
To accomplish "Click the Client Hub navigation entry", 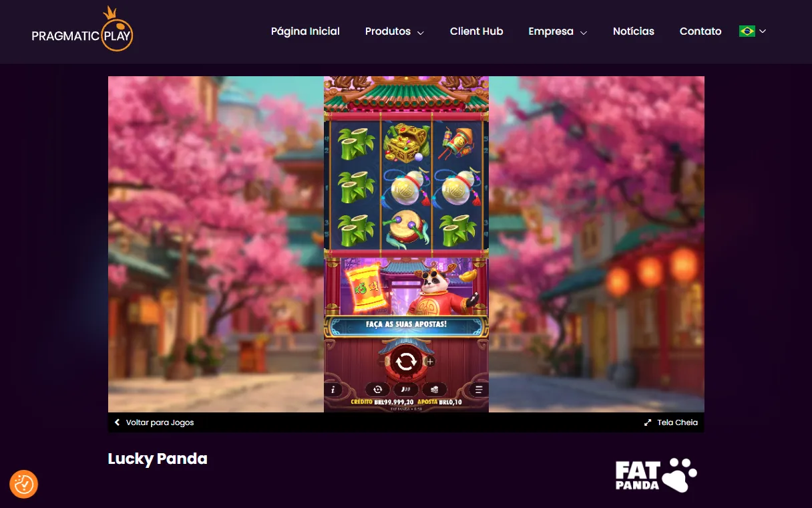I will pos(476,31).
